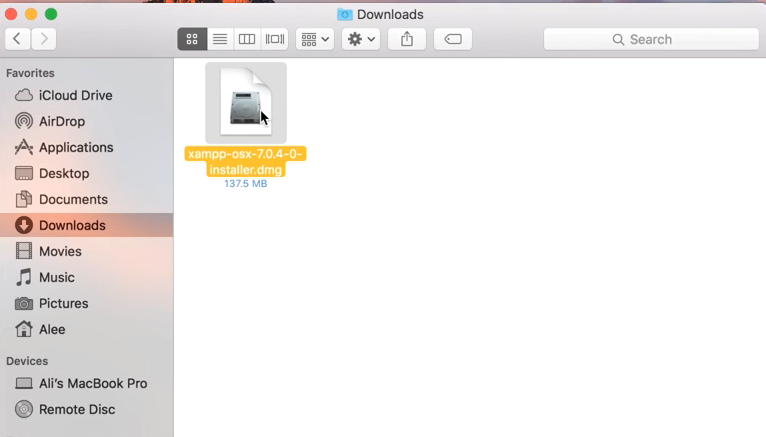
Task: Go to Desktop in sidebar
Action: click(x=64, y=173)
